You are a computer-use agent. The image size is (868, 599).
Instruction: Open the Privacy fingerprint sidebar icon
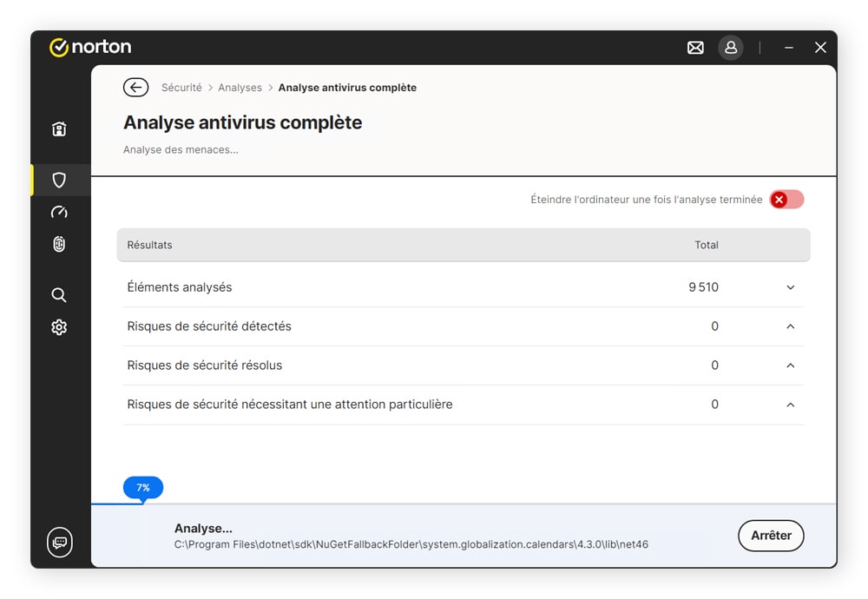pyautogui.click(x=59, y=244)
